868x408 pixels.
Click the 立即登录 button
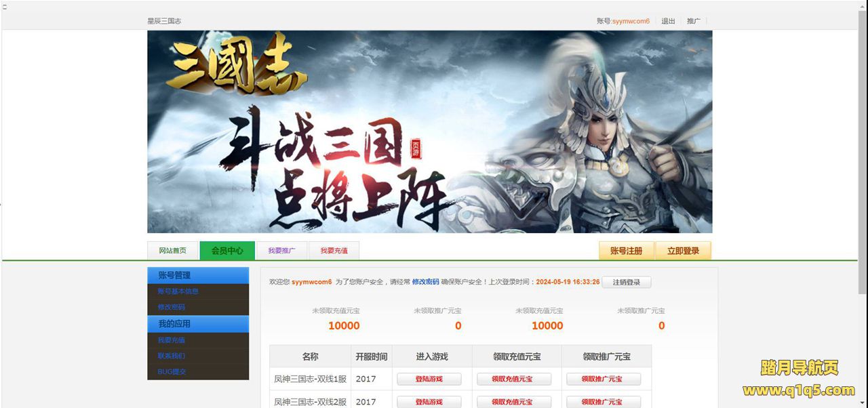tap(683, 251)
